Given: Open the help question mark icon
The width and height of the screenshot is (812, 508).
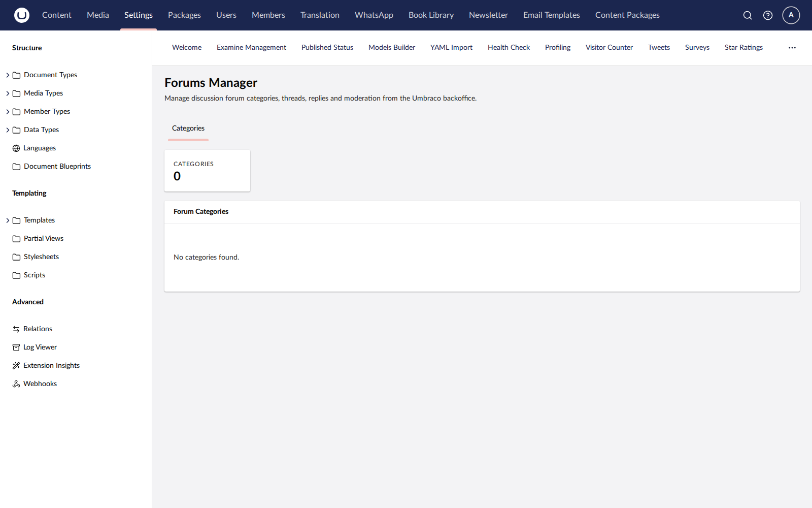Looking at the screenshot, I should click(x=768, y=15).
